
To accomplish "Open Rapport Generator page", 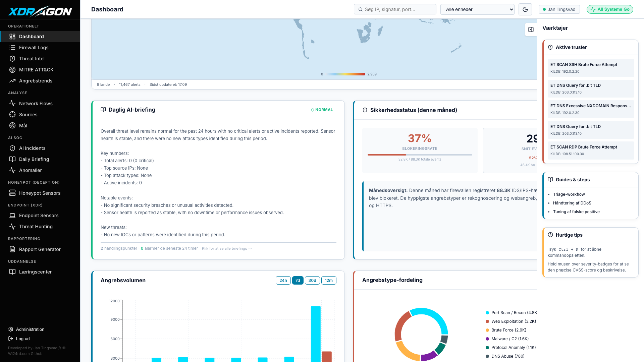I will pos(40,249).
